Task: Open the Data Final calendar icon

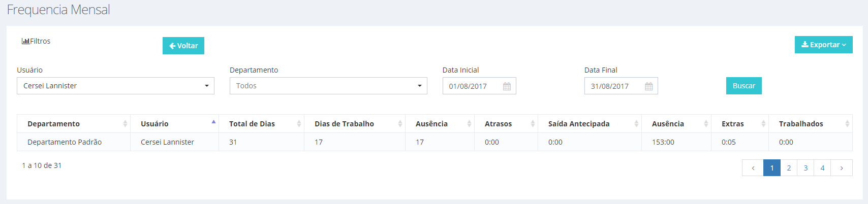Action: tap(648, 86)
